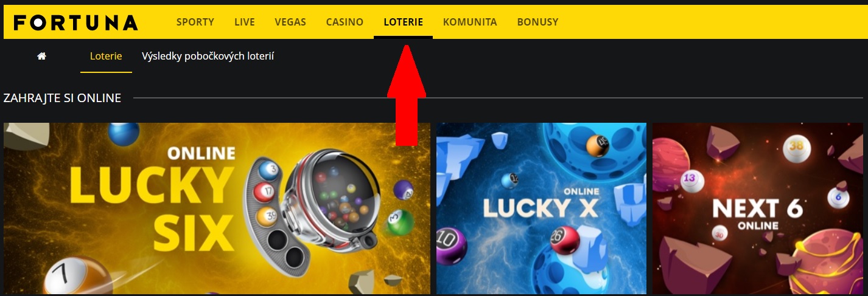Image resolution: width=868 pixels, height=296 pixels.
Task: Switch to the Loterie sub-tab
Action: click(x=106, y=56)
